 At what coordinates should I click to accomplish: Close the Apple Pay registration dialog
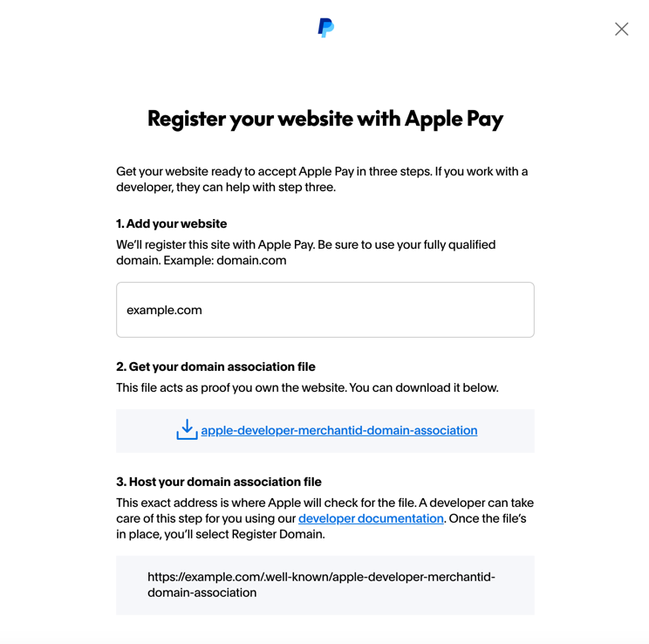621,30
